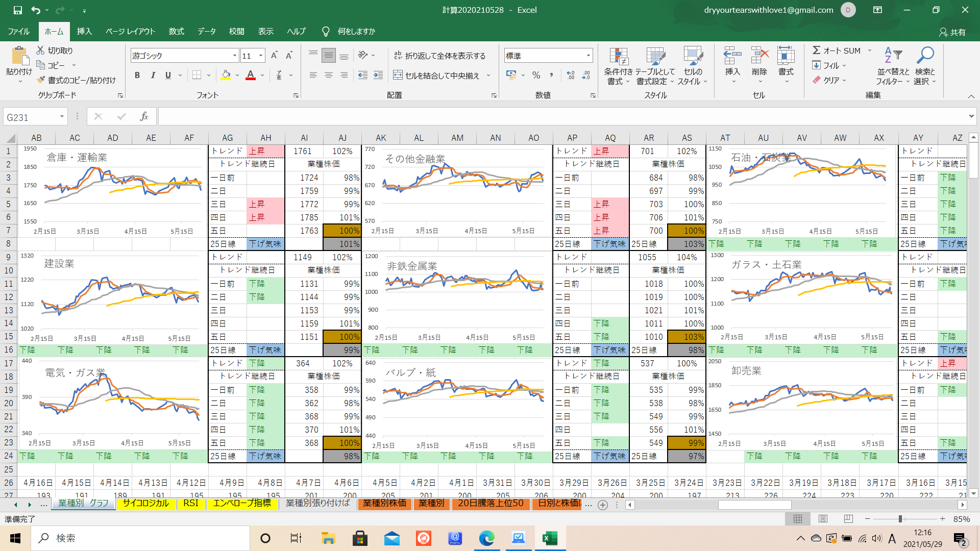Click the Excel icon in the taskbar

(549, 538)
